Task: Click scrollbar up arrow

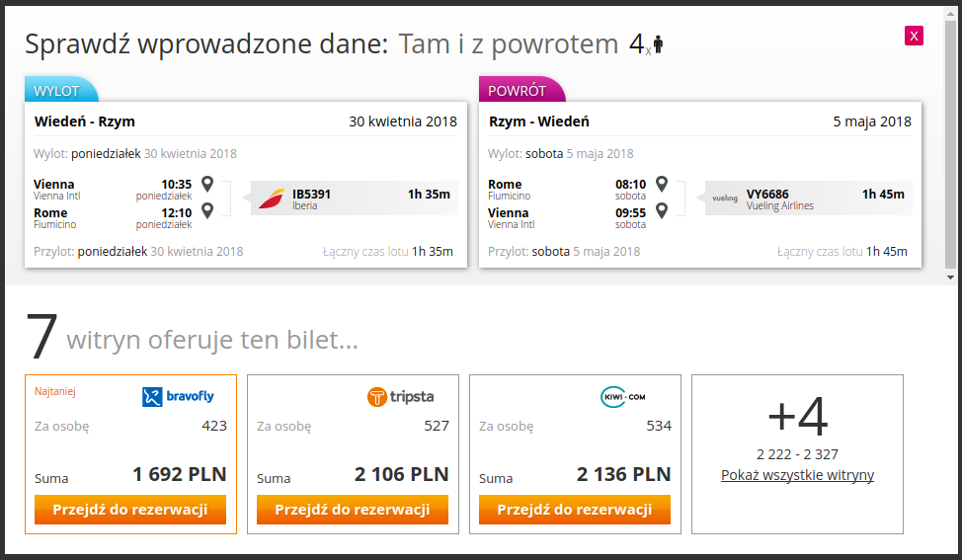Action: (x=950, y=12)
